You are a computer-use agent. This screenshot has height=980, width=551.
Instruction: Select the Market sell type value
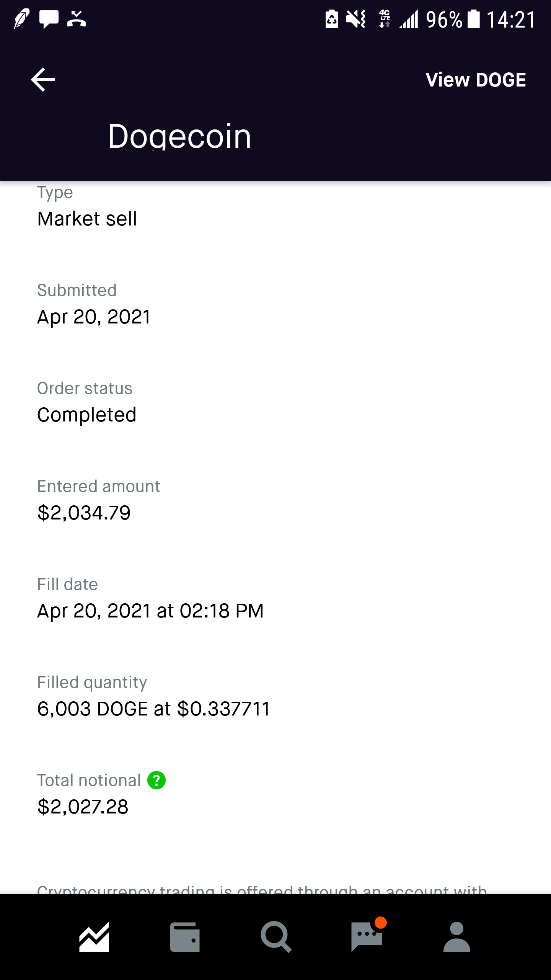[87, 219]
